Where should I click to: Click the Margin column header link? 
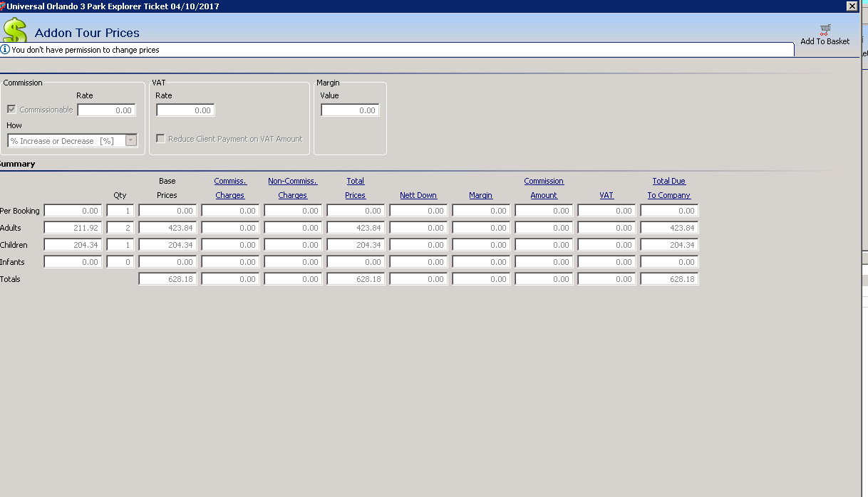click(x=481, y=195)
